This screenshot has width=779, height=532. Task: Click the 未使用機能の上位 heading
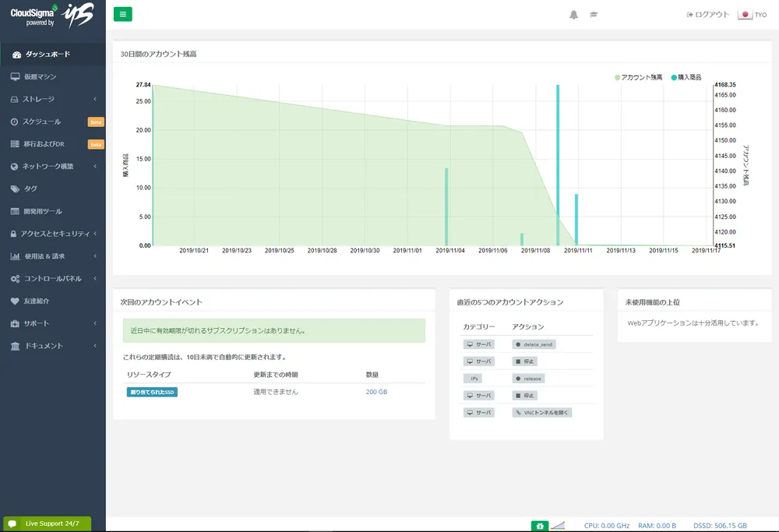coord(652,302)
